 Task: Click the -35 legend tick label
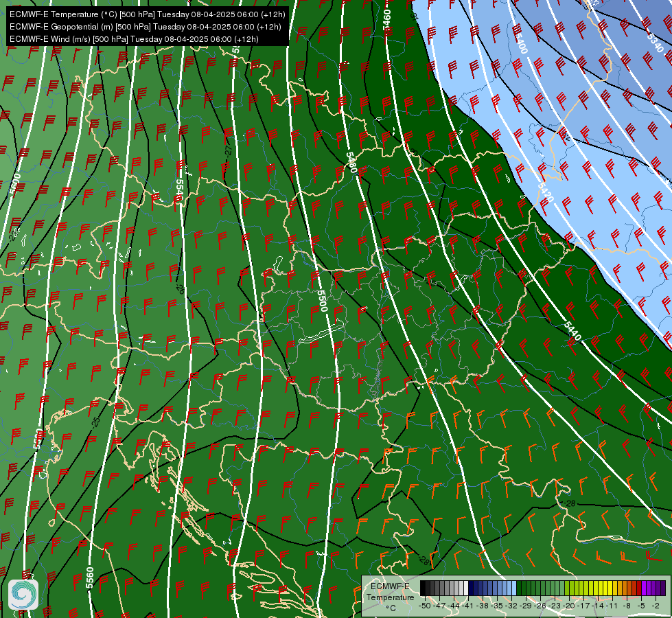point(497,606)
